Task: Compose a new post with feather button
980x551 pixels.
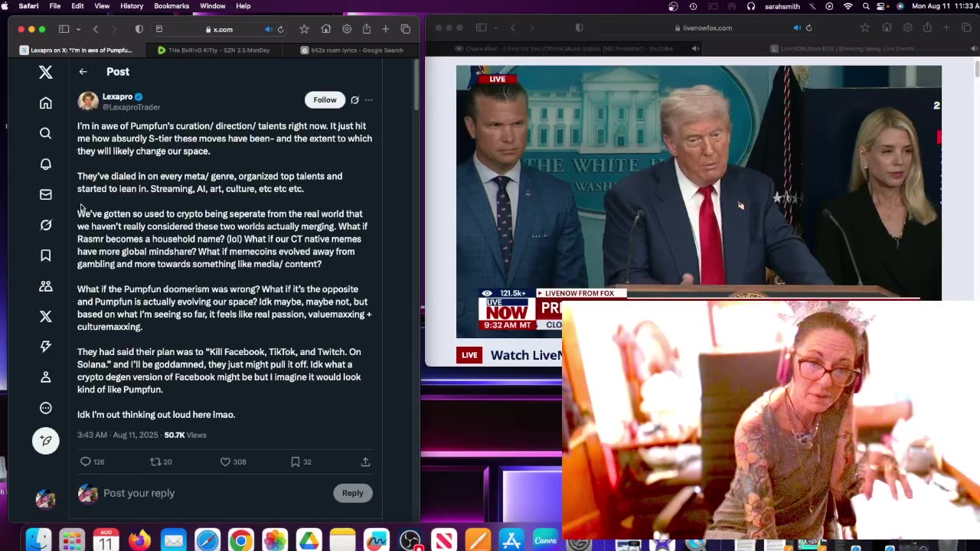Action: click(46, 441)
